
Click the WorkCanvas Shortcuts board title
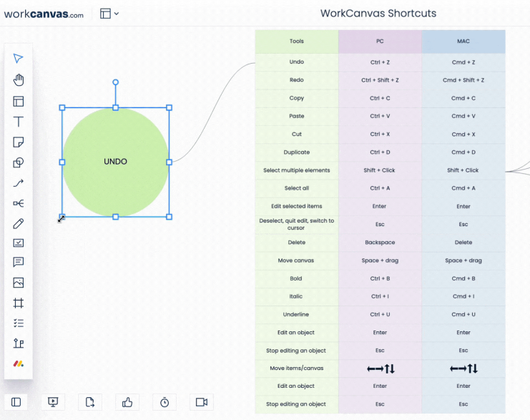pyautogui.click(x=378, y=13)
